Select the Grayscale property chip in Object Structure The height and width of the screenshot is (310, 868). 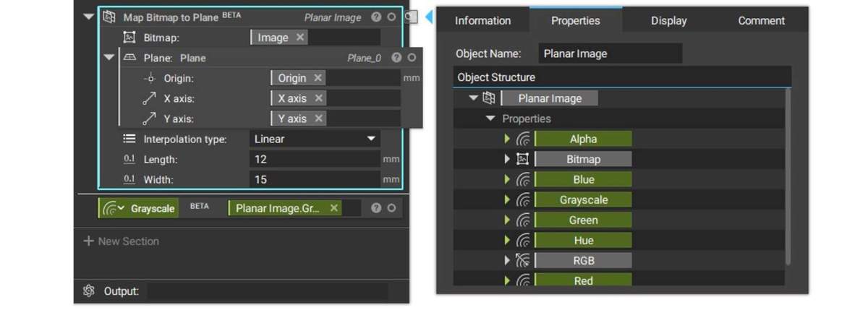(583, 199)
